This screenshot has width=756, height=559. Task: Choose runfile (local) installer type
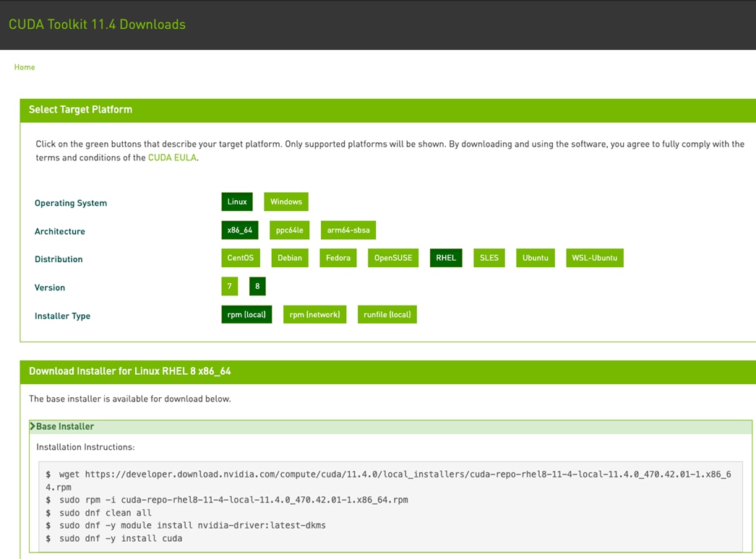[387, 314]
